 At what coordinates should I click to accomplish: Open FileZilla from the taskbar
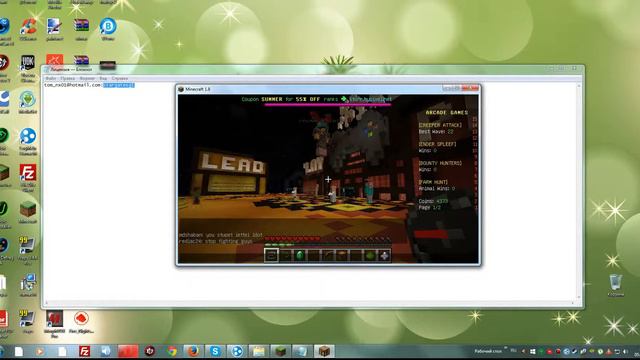84,351
